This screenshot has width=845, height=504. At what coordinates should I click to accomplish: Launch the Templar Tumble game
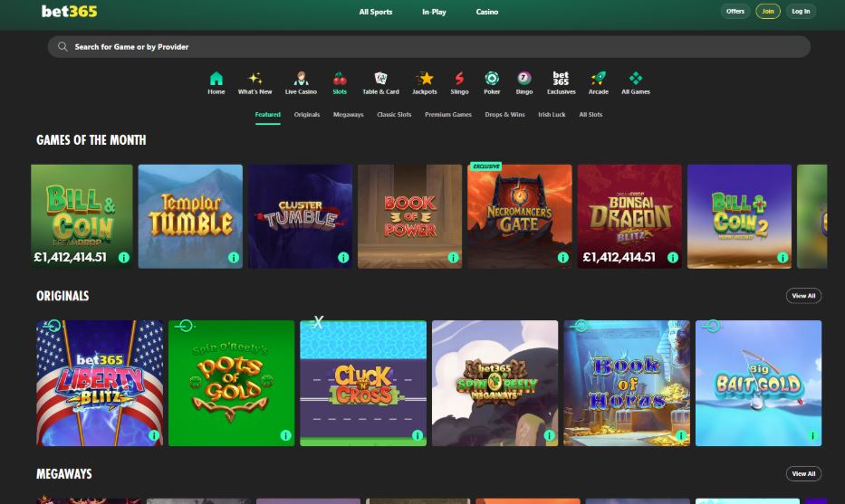pos(190,216)
